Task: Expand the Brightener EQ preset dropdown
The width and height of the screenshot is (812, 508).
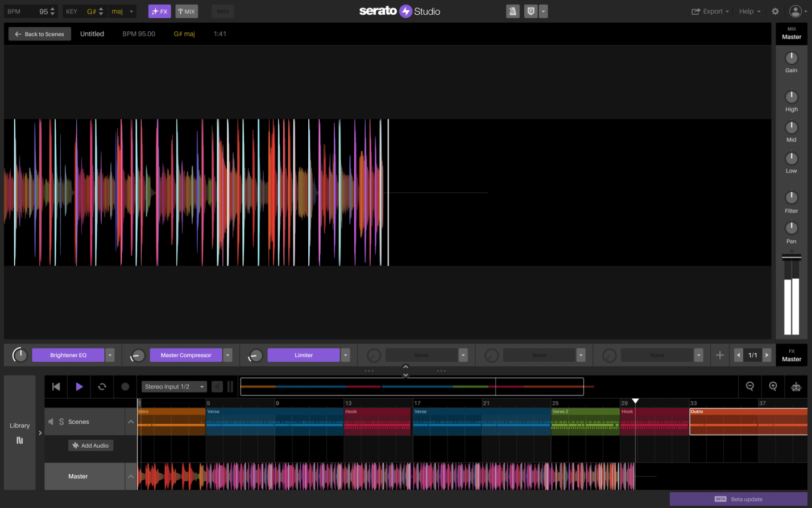Action: [x=110, y=355]
